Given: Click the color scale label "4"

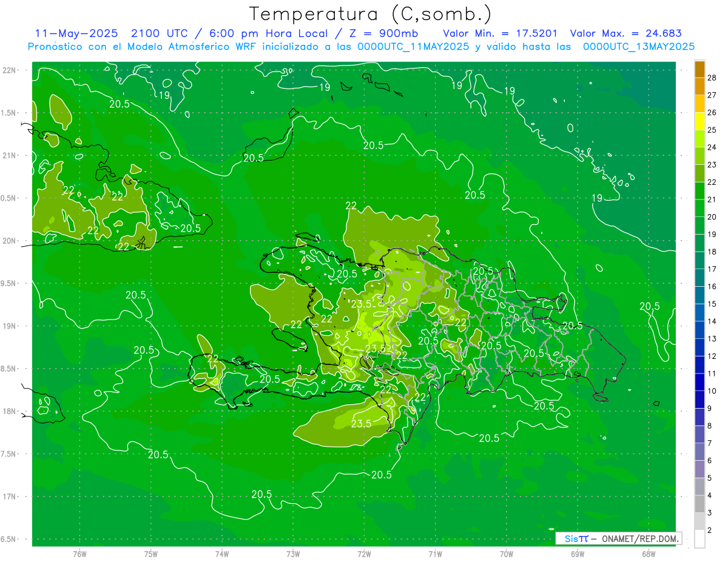Looking at the screenshot, I should [710, 496].
